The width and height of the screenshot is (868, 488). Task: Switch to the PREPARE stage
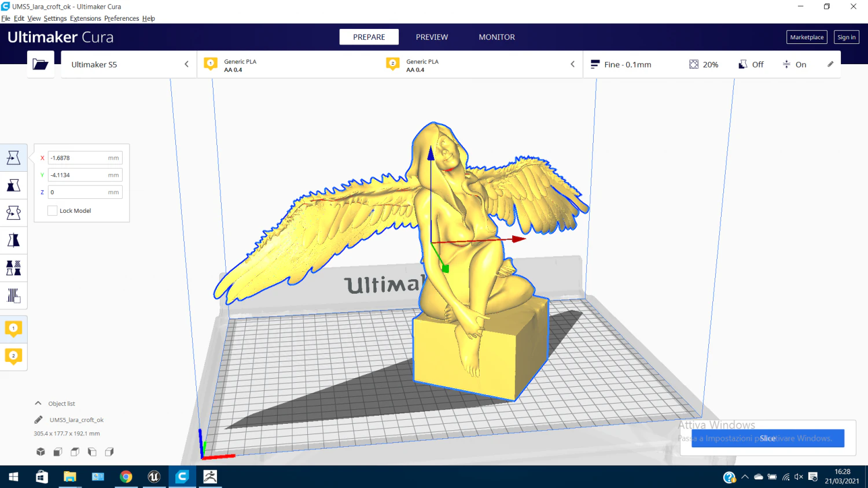[x=369, y=37]
